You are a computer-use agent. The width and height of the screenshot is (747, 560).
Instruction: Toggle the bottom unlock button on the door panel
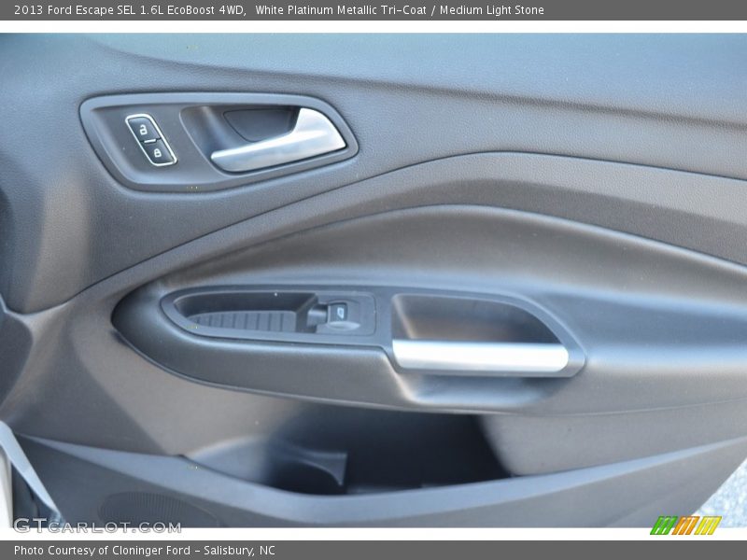pos(158,151)
